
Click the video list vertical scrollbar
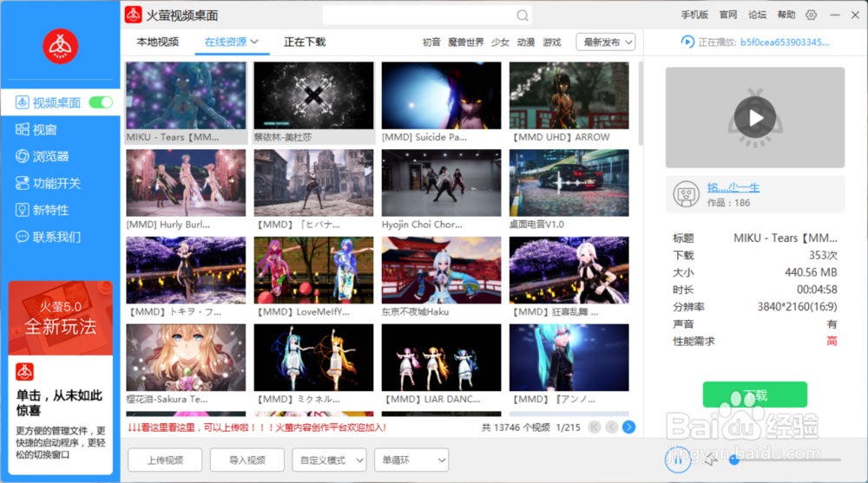[641, 103]
